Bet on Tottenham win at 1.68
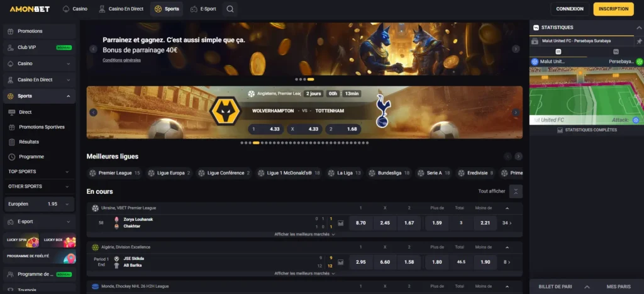The image size is (644, 294). click(343, 129)
